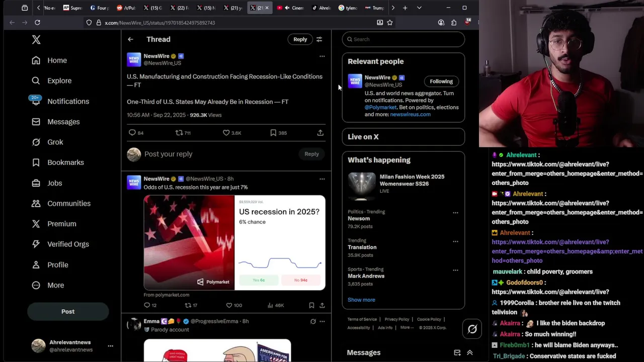Screen dimensions: 644x362
Task: Repost the Polymarket post with 17 reposts
Action: pyautogui.click(x=188, y=305)
